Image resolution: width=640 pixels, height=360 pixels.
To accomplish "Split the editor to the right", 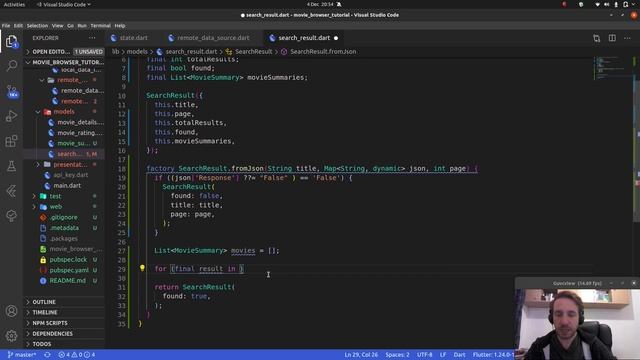I will click(612, 38).
